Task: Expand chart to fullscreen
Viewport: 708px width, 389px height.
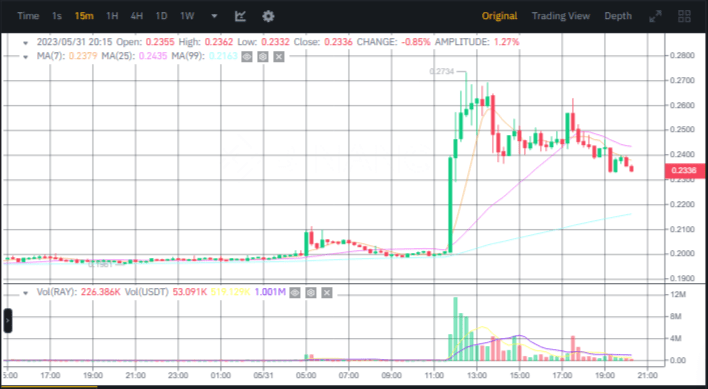Action: coord(655,16)
